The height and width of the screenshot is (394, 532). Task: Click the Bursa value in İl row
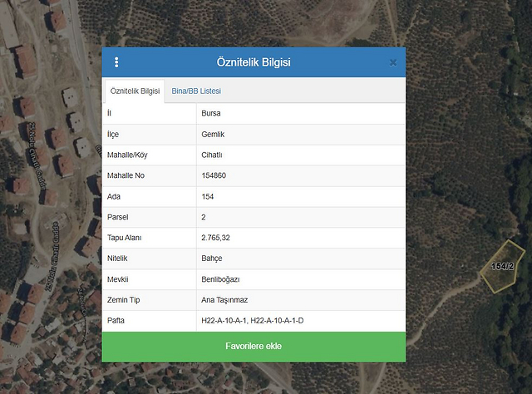pyautogui.click(x=211, y=113)
